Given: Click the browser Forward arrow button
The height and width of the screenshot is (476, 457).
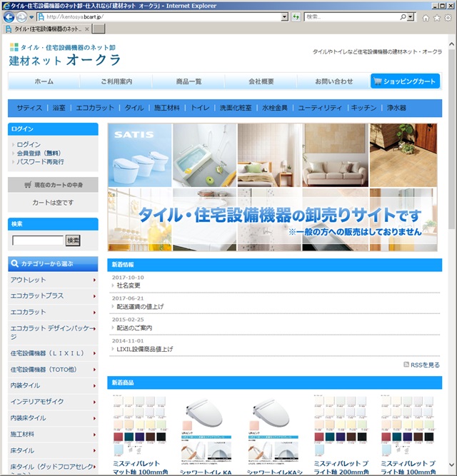Looking at the screenshot, I should [x=21, y=17].
